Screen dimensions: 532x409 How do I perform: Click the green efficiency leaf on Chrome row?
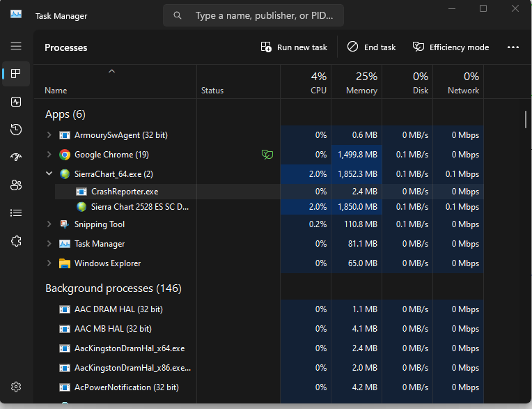point(267,155)
